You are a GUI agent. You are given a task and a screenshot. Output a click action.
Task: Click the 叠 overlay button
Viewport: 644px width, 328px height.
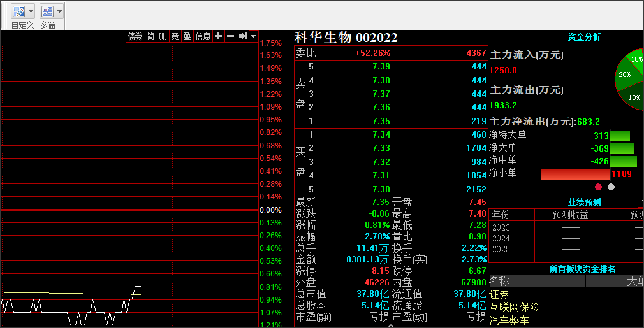tap(187, 36)
